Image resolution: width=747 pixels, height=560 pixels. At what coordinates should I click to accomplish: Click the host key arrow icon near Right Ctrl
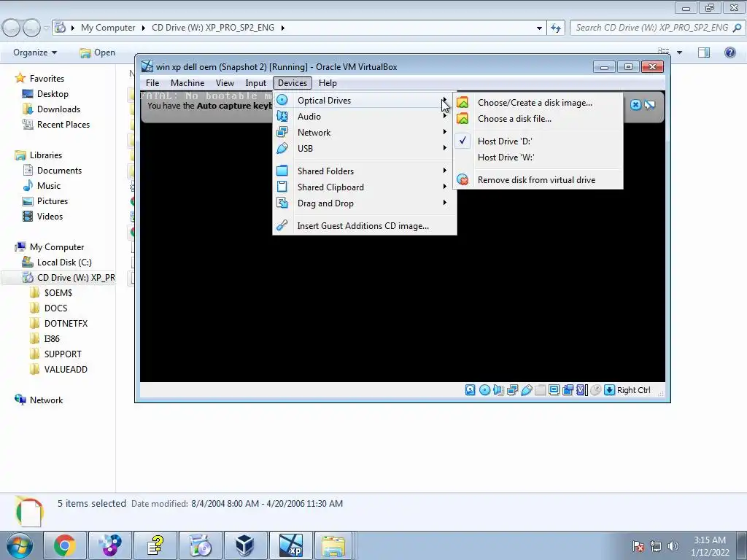(609, 390)
